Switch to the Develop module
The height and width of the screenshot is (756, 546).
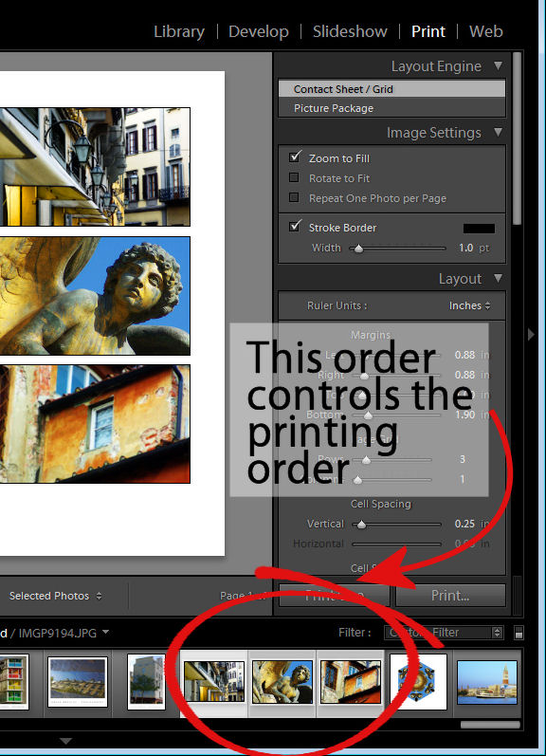tap(258, 31)
